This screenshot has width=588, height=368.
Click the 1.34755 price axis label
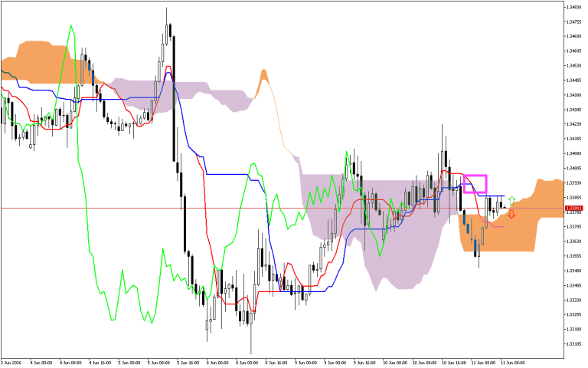(574, 21)
